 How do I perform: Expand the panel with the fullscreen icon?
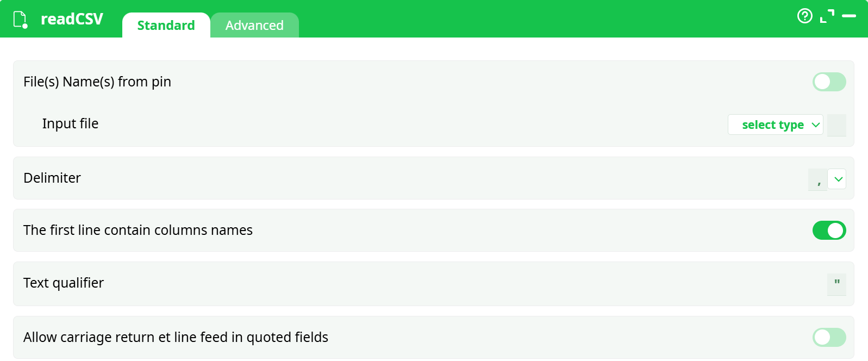click(827, 16)
